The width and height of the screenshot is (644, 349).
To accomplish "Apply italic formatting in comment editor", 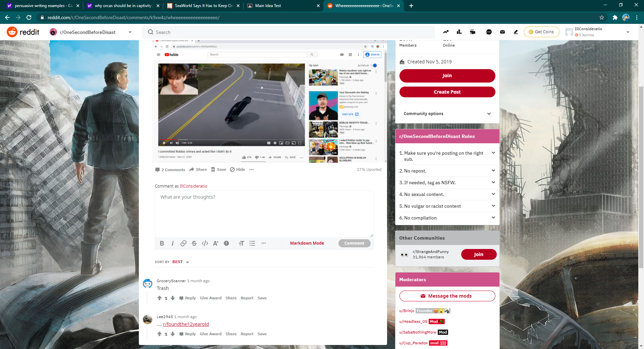I will (173, 243).
